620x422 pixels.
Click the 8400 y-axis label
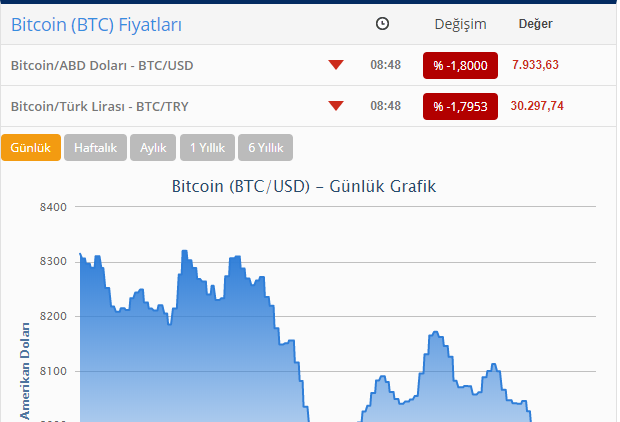pos(53,207)
